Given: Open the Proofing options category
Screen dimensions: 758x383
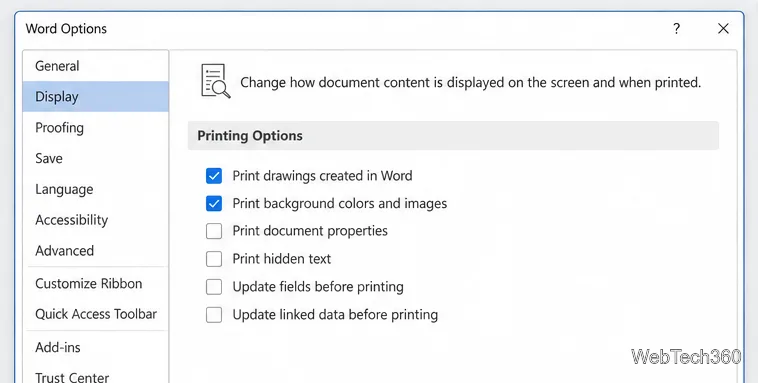Looking at the screenshot, I should point(95,128).
